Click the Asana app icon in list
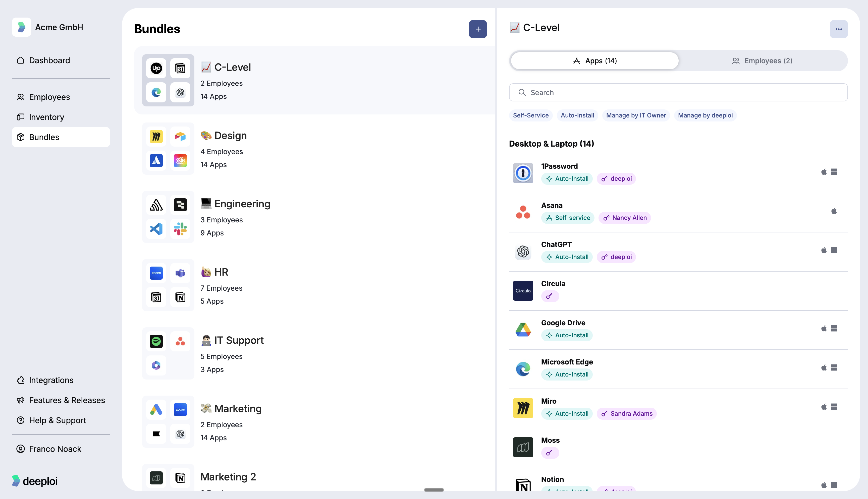 [x=523, y=212]
